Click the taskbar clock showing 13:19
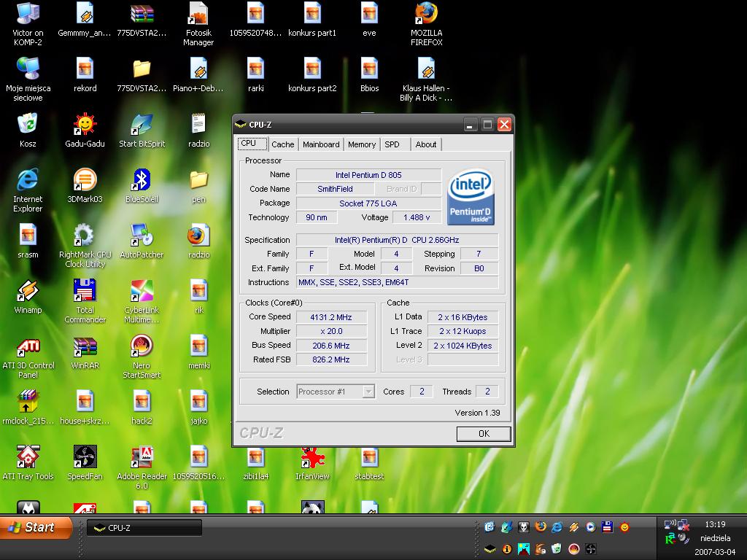Screen dimensions: 747x560 [x=715, y=524]
